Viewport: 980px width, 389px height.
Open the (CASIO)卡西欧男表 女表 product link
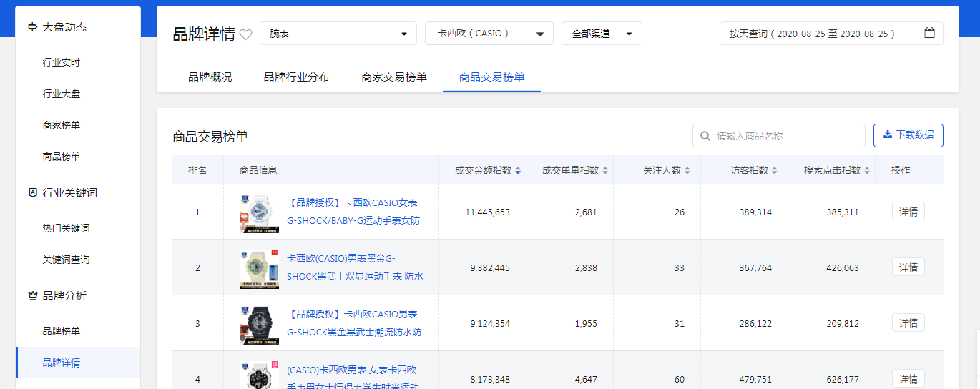click(x=353, y=378)
